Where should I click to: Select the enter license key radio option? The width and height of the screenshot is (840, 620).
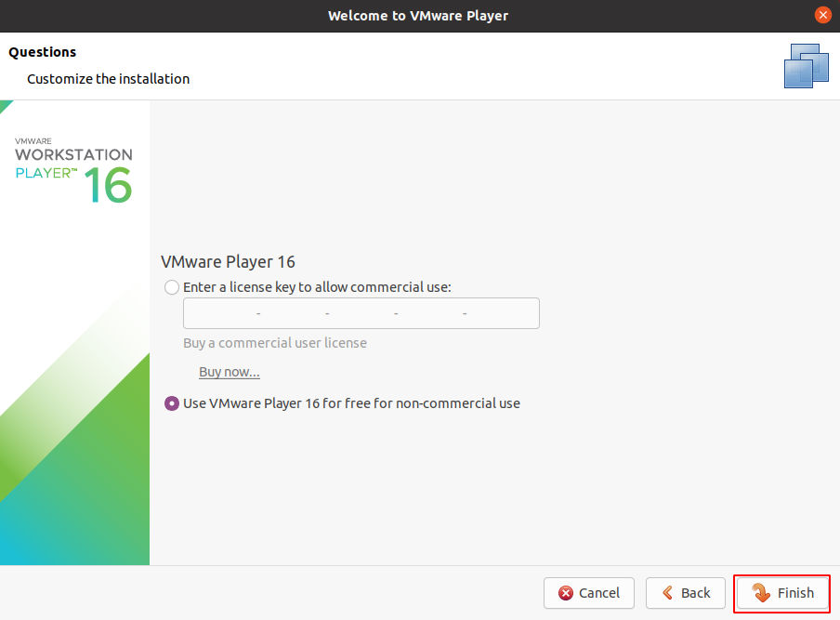pyautogui.click(x=172, y=287)
